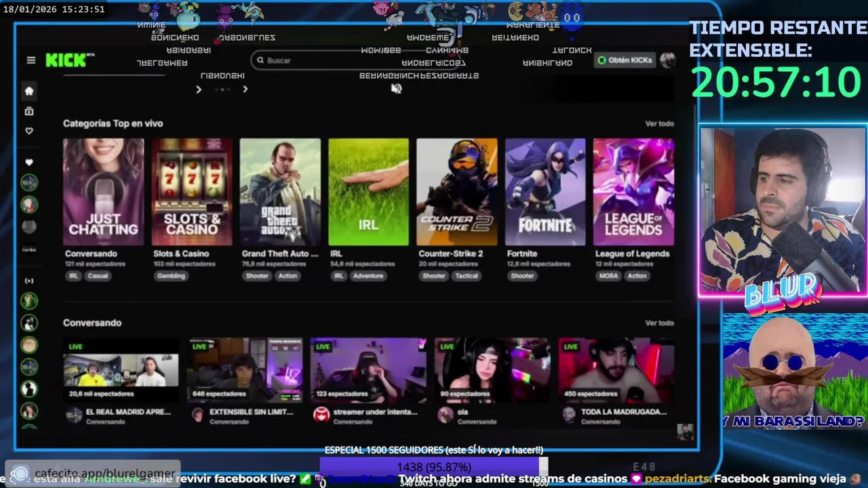Viewport: 868px width, 488px height.
Task: Click the Slots & Casino category title
Action: [x=181, y=253]
